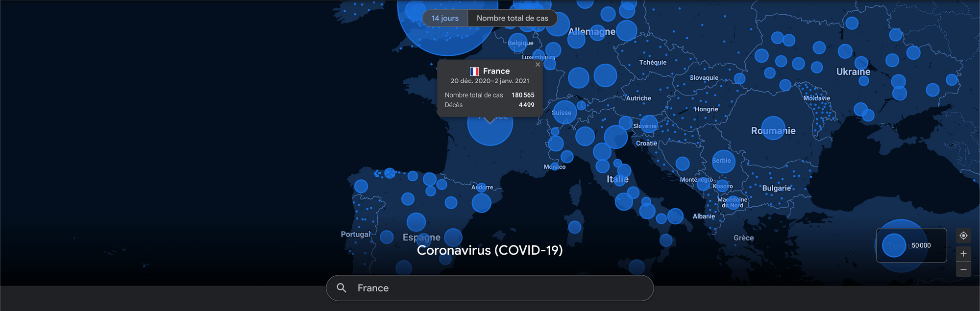Click the Coronavirus (COVID-19) title
The height and width of the screenshot is (311, 980).
[490, 250]
